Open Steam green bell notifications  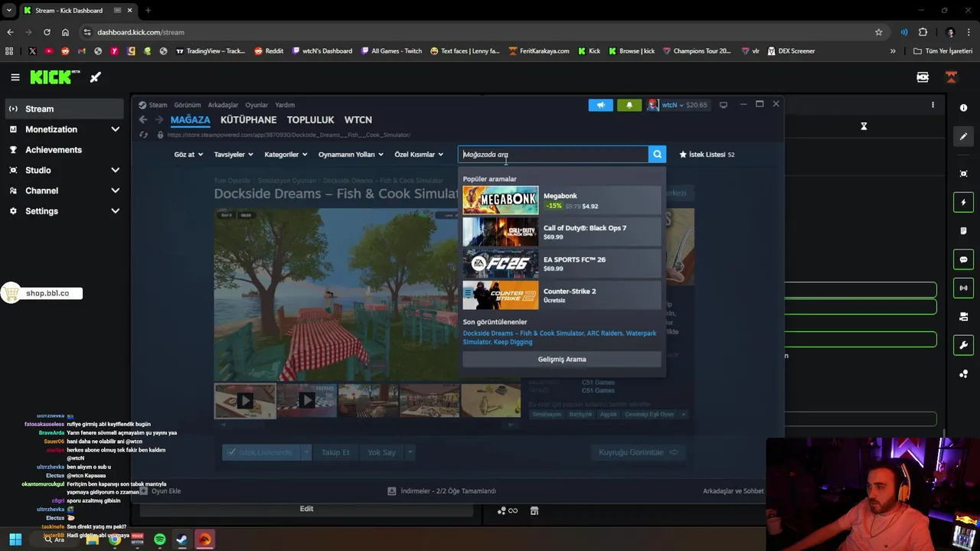click(x=629, y=105)
